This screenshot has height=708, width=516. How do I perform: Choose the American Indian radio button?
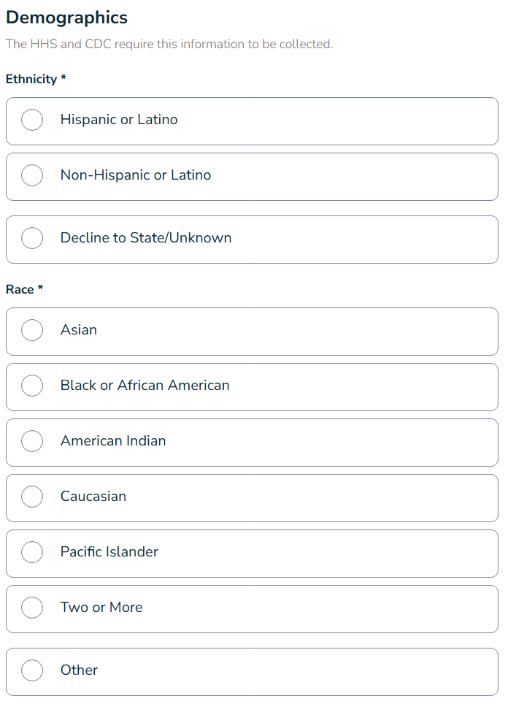(32, 441)
